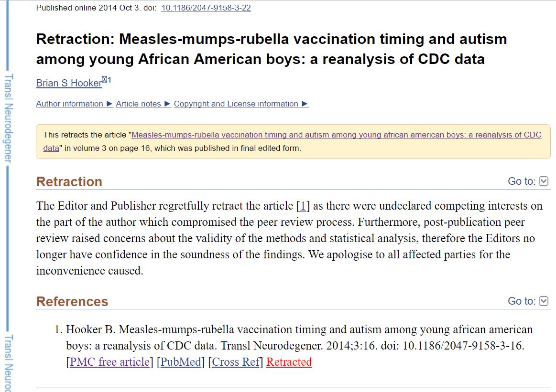Jump to reference citation [1] in the retraction text

[x=303, y=206]
